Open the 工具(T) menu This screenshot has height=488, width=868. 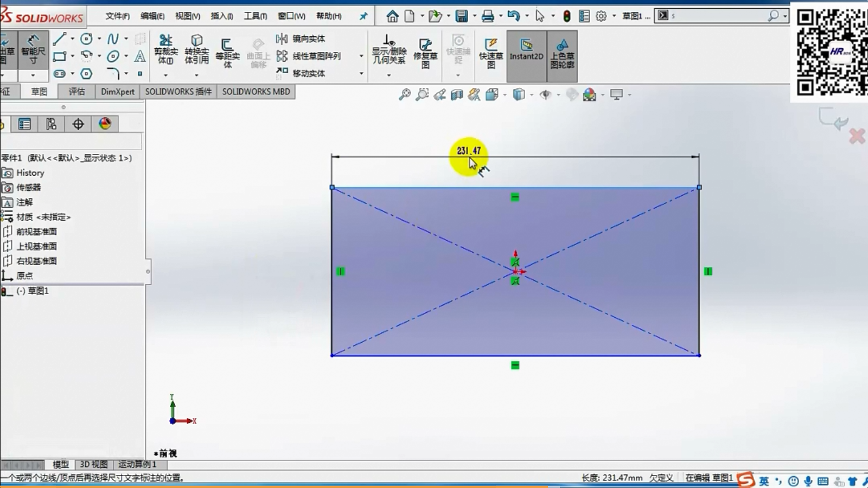[255, 16]
